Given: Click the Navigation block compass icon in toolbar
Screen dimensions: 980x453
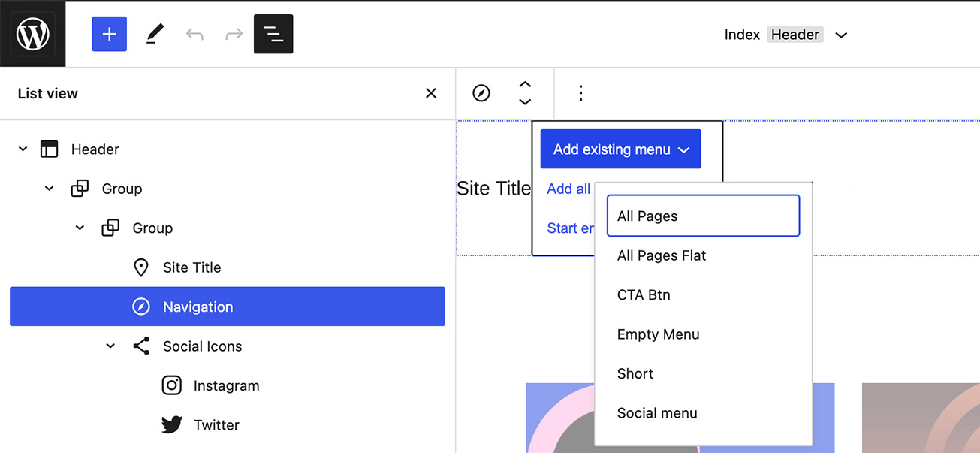Looking at the screenshot, I should [481, 93].
